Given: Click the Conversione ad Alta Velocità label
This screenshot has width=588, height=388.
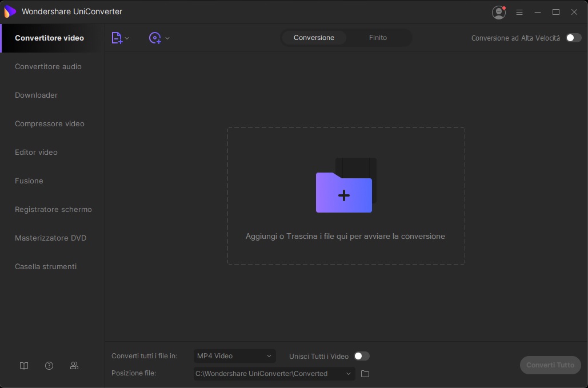Looking at the screenshot, I should (515, 38).
